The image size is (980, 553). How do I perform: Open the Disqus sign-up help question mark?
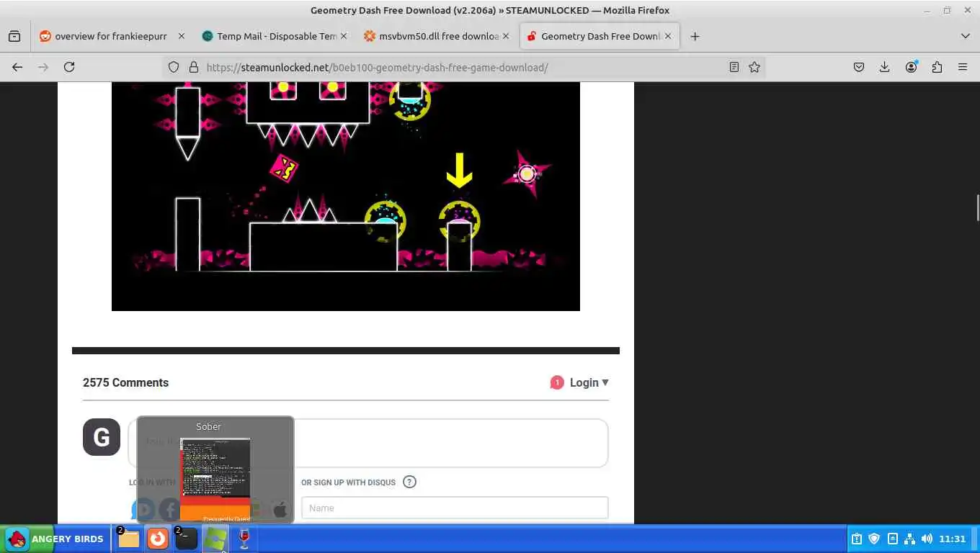coord(409,482)
